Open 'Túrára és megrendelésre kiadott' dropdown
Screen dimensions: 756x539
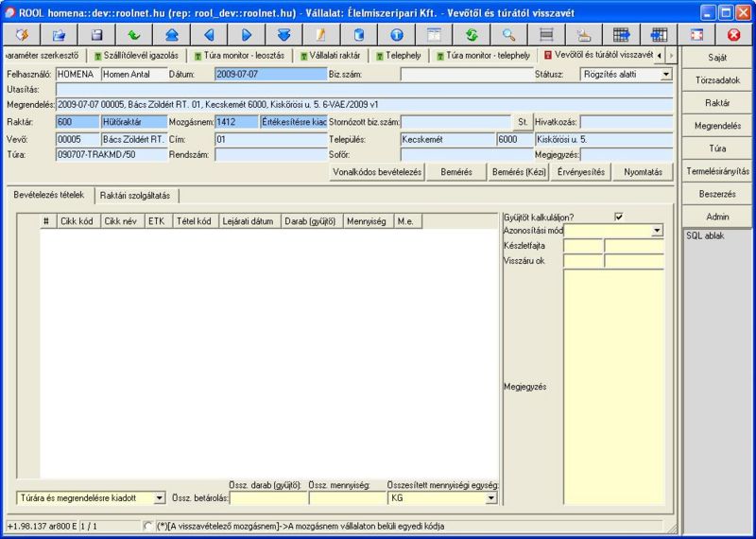159,497
